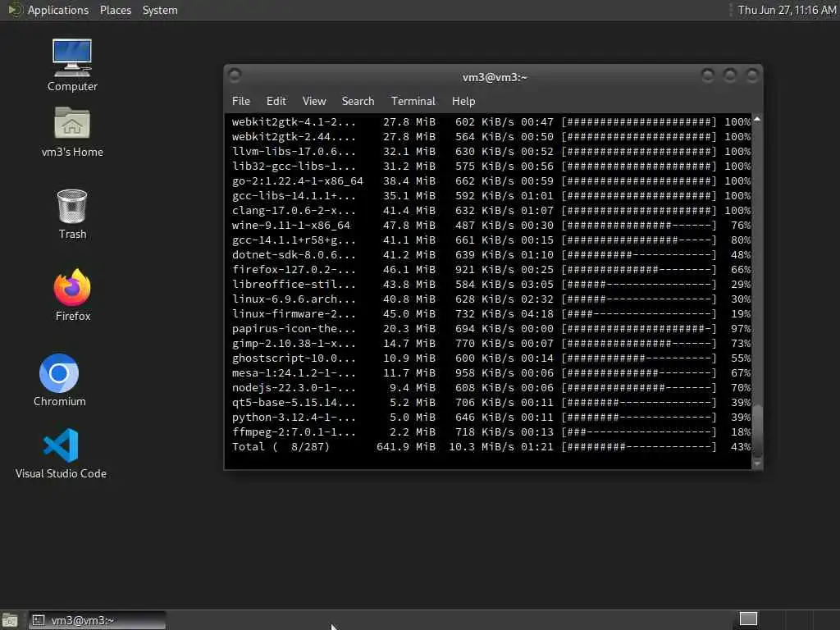Click the llvm-libs-17.0.6.... text
This screenshot has height=630, width=840.
[x=294, y=152]
